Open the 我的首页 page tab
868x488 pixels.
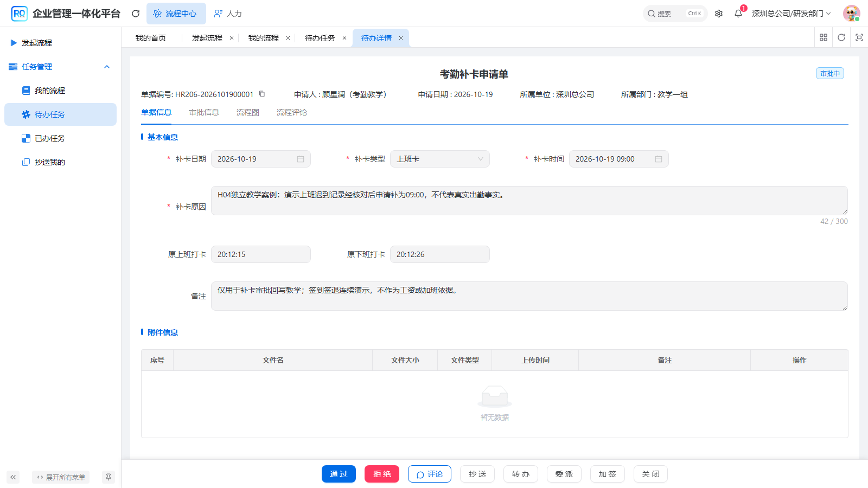(x=151, y=38)
